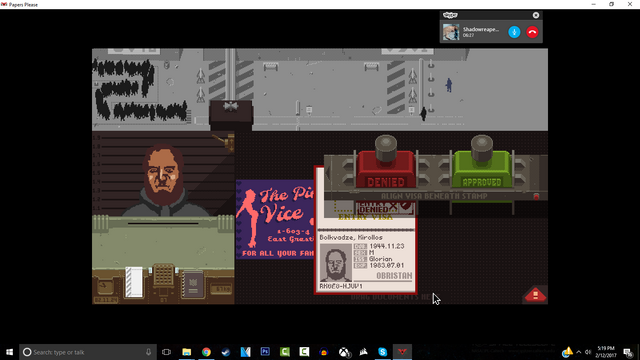
Task: Click the blue guard standing near the wall
Action: (449, 85)
